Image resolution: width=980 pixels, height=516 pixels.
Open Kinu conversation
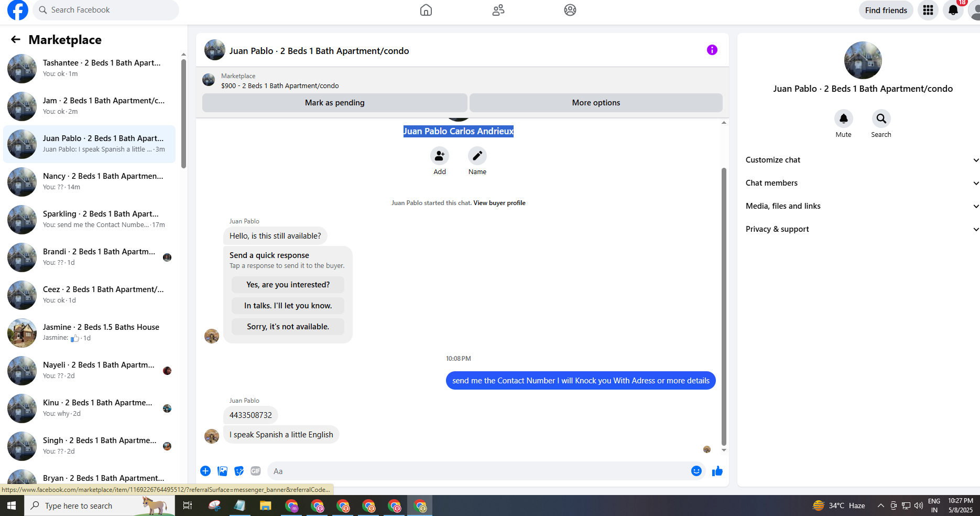90,408
